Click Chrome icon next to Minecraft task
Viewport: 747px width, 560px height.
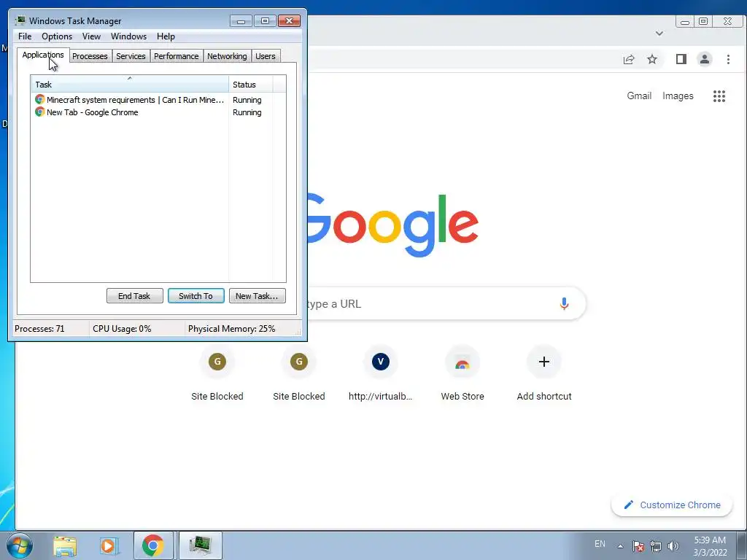pos(39,99)
